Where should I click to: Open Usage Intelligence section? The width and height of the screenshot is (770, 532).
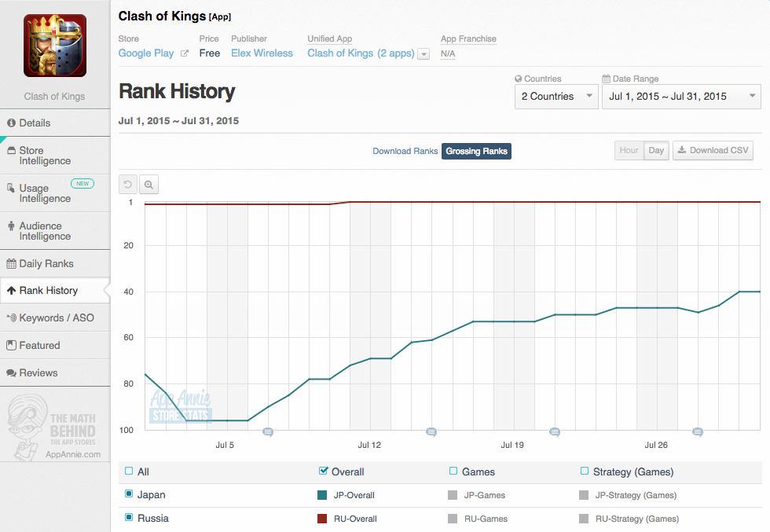click(55, 193)
